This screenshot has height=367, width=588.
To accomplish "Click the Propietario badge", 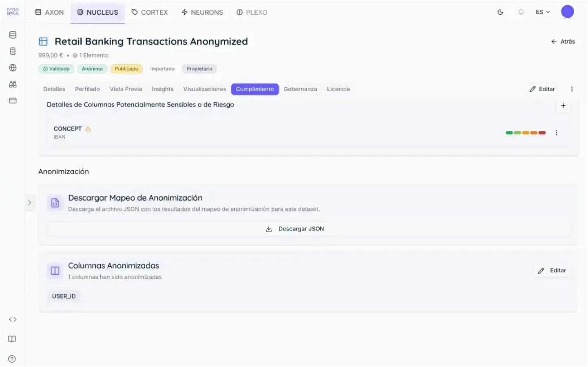I will point(199,69).
